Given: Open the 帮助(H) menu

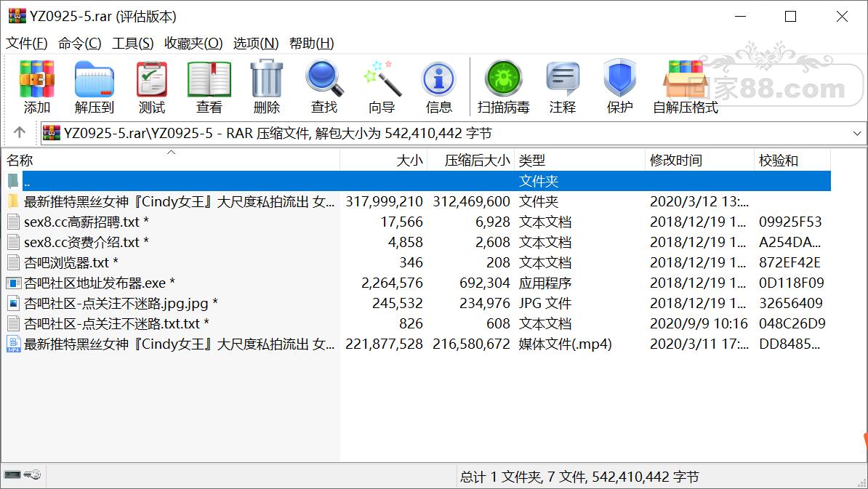Looking at the screenshot, I should tap(312, 43).
